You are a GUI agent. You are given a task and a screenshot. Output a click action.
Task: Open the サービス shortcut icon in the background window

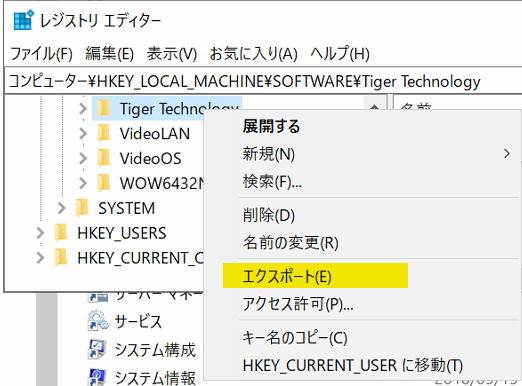[98, 320]
